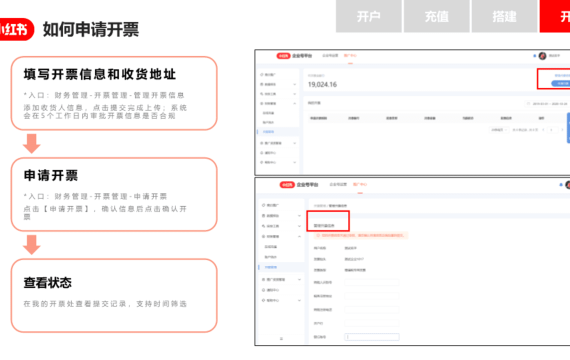The image size is (570, 360).
Task: Click focused blue-bordered input field in lower screenshot
Action: click(x=372, y=337)
